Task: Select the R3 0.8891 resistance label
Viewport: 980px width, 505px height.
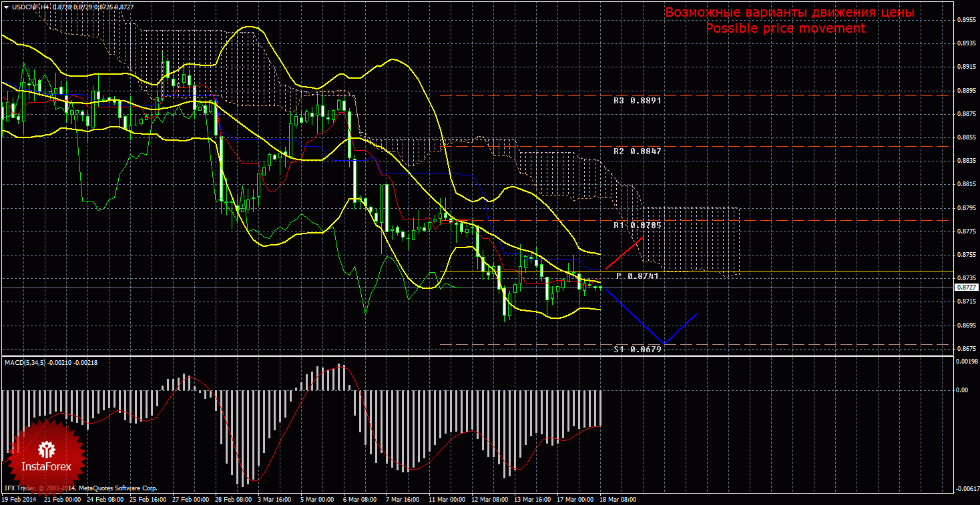Action: tap(637, 101)
